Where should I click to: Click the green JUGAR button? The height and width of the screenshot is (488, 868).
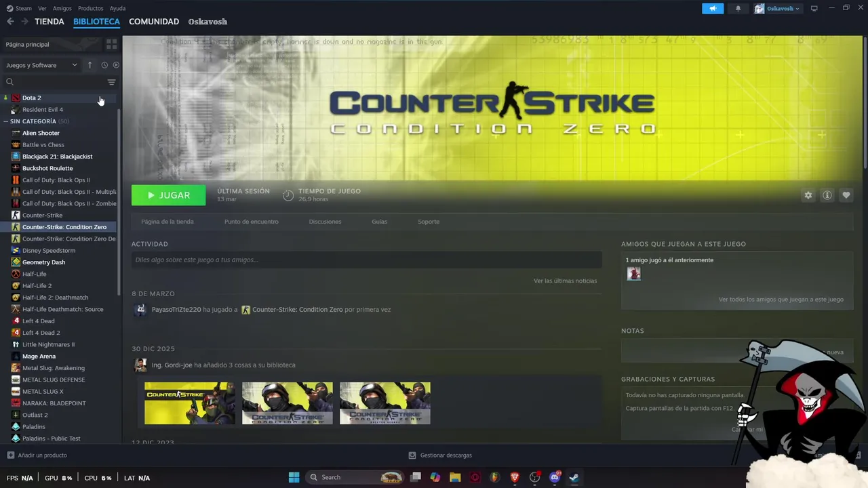point(168,195)
